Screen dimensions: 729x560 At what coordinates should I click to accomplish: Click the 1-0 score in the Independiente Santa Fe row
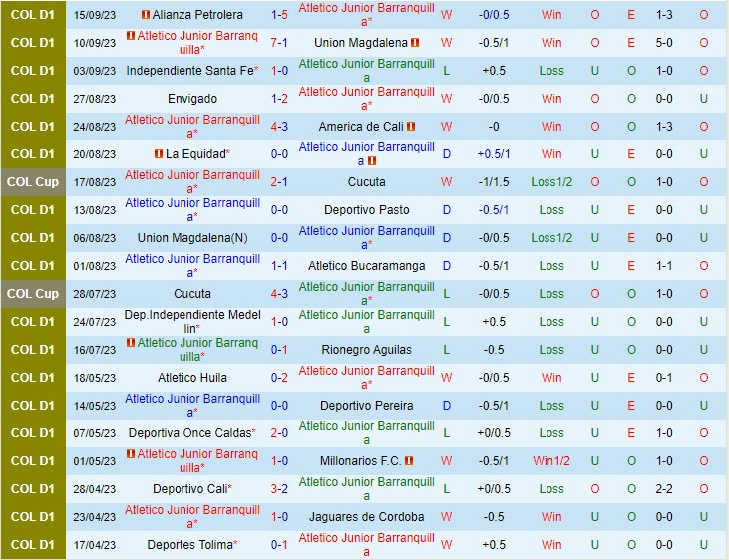coord(279,71)
